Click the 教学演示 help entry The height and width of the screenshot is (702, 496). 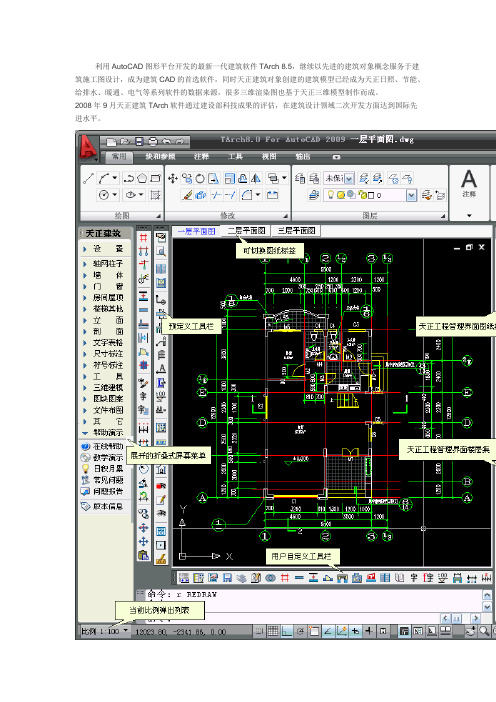(x=108, y=458)
